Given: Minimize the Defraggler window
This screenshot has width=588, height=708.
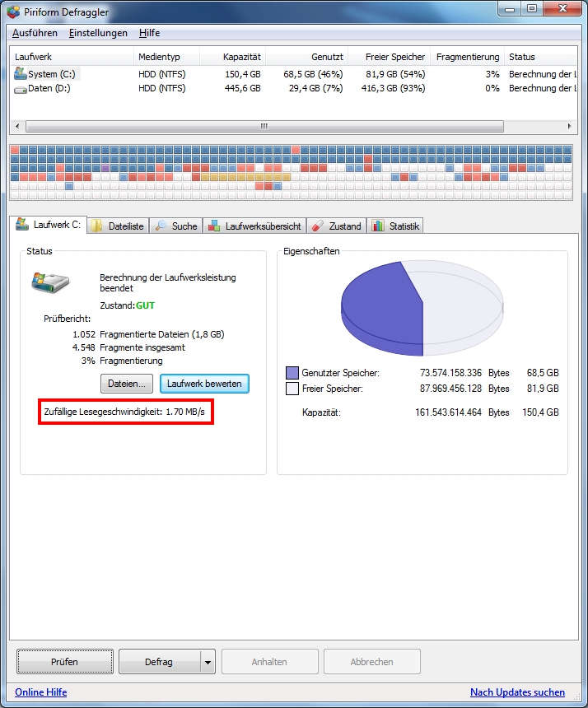Looking at the screenshot, I should click(511, 8).
